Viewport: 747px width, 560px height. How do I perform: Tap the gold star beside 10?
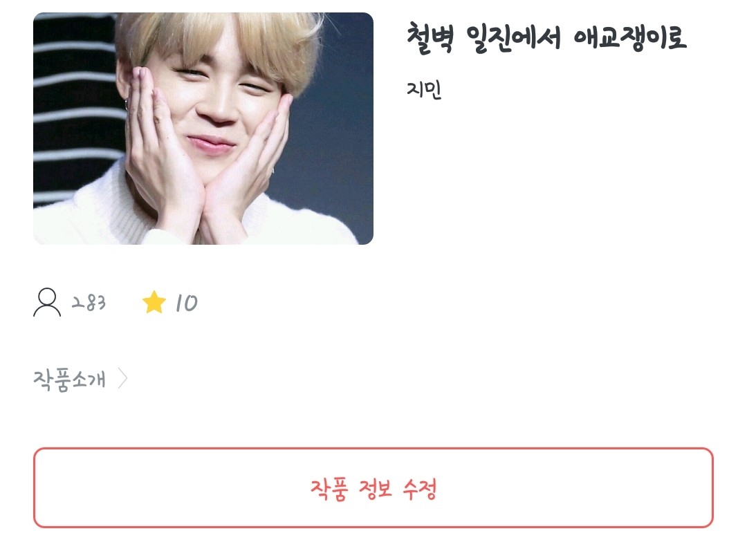coord(154,302)
